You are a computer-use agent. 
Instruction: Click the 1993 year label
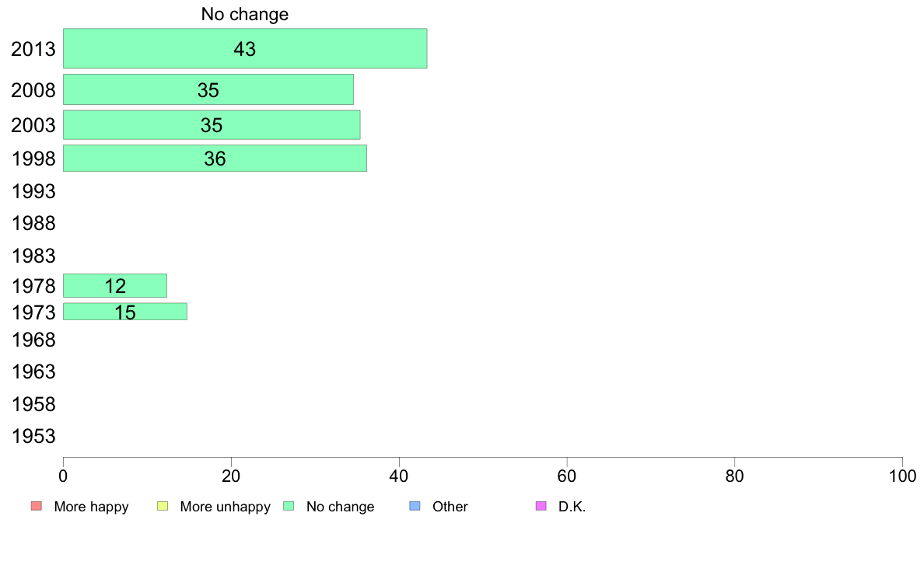pos(33,191)
